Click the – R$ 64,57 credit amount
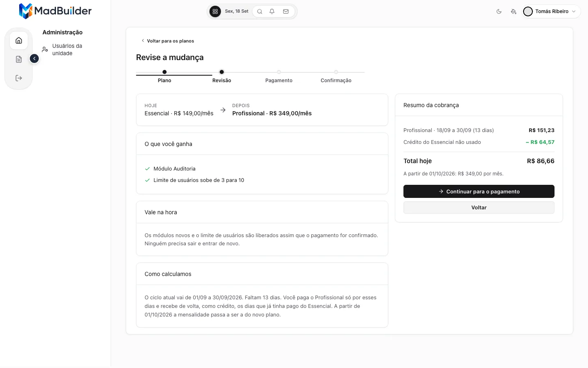Image resolution: width=588 pixels, height=368 pixels. click(x=540, y=142)
